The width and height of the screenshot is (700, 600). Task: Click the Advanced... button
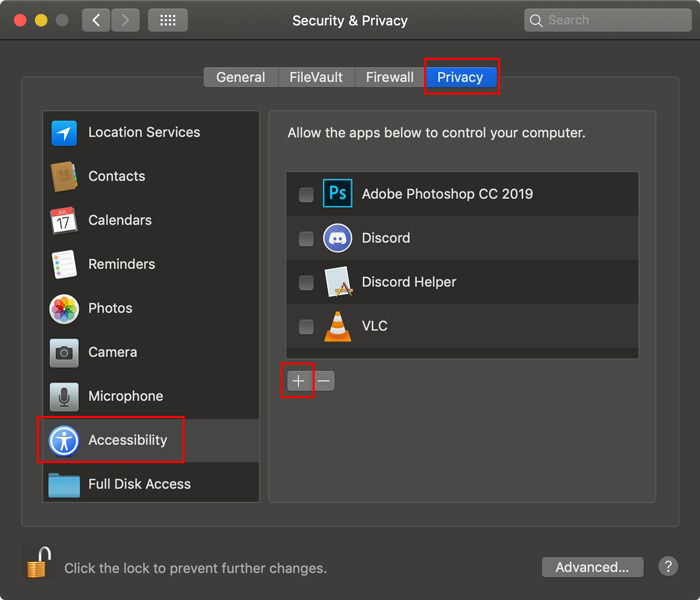pyautogui.click(x=592, y=567)
